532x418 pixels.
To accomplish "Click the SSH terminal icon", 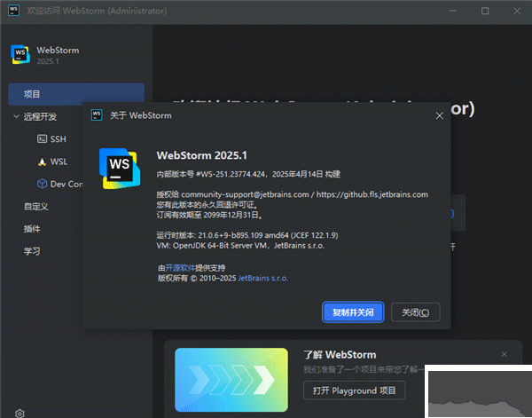I will pyautogui.click(x=42, y=138).
